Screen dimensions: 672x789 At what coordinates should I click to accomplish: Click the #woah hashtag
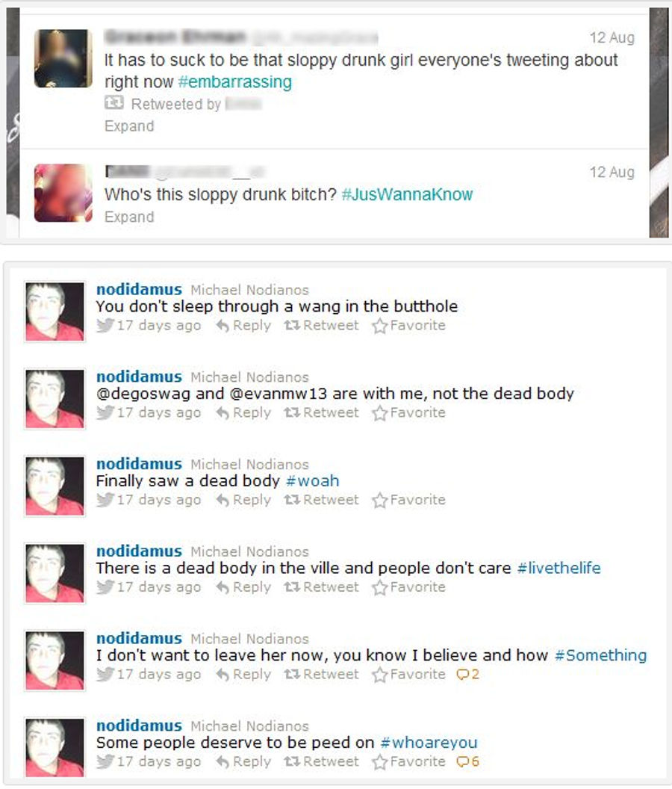click(312, 480)
